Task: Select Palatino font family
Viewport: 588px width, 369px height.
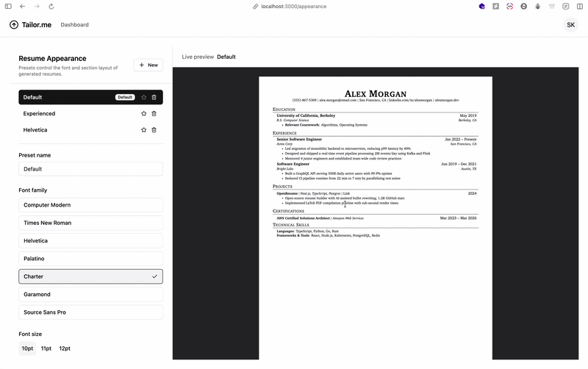Action: coord(90,259)
